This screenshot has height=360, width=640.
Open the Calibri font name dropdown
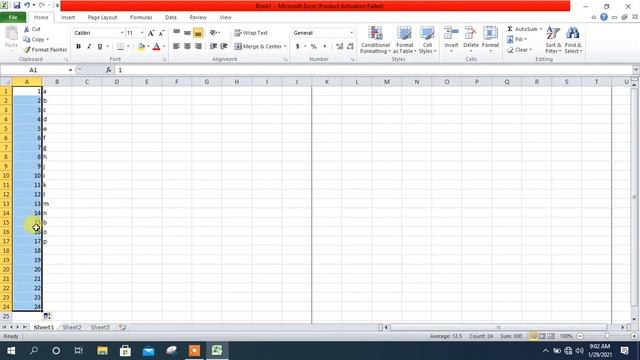click(122, 33)
